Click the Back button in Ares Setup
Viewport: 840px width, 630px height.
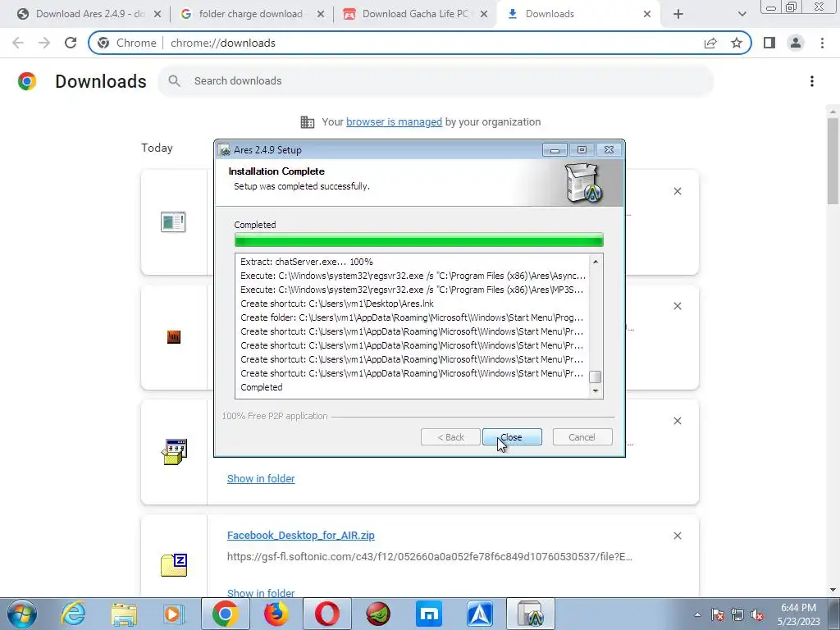(450, 437)
